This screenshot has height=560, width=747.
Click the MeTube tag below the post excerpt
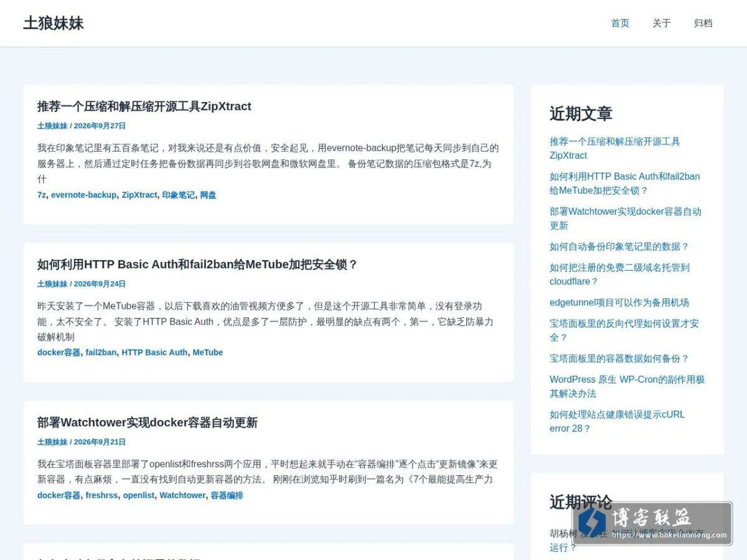tap(207, 352)
